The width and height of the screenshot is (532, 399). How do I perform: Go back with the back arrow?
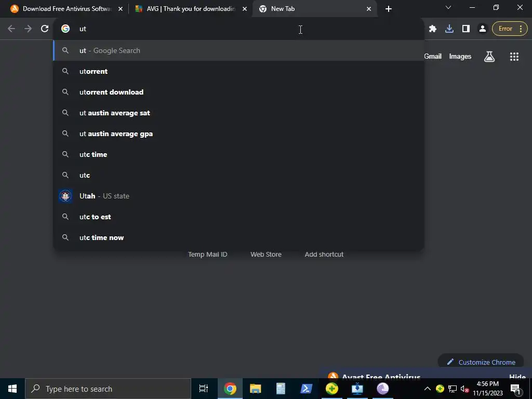11,29
